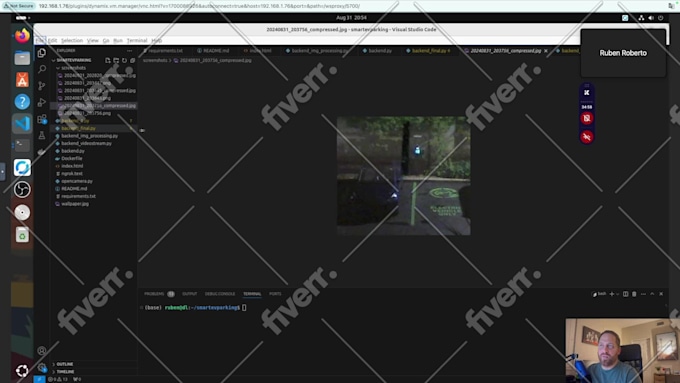680x383 pixels.
Task: Open ngrok.text in the Explorer tree
Action: 93,173
